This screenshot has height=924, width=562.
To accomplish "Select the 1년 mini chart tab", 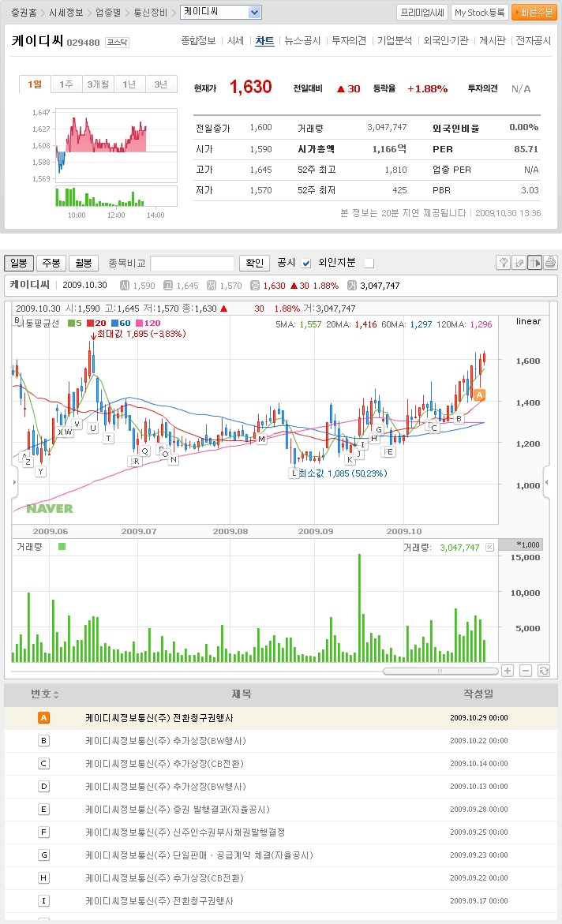I will pyautogui.click(x=129, y=84).
